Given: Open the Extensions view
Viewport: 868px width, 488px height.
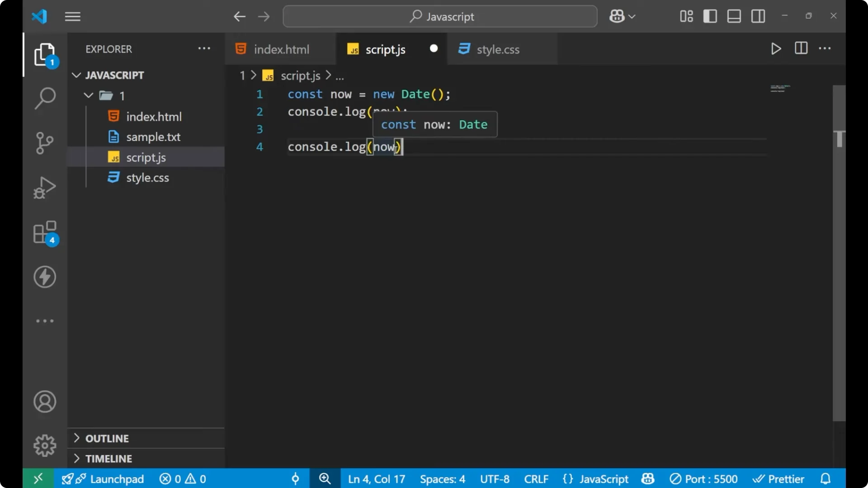Looking at the screenshot, I should pos(44,232).
